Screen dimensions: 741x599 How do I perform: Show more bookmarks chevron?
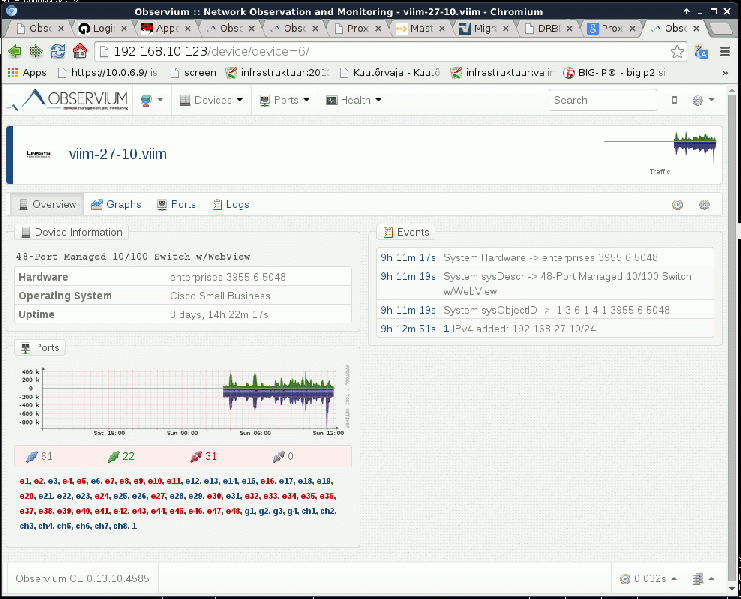tap(725, 73)
